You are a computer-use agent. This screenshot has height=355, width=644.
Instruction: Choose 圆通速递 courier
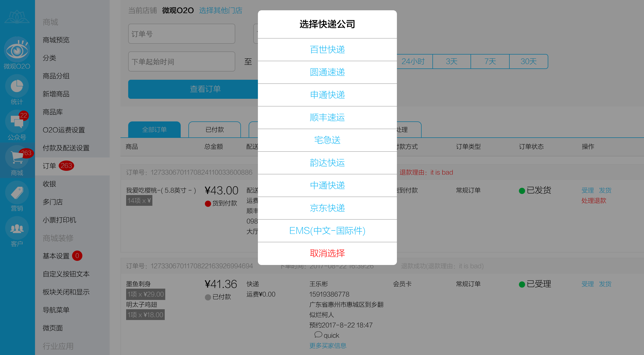pos(327,72)
